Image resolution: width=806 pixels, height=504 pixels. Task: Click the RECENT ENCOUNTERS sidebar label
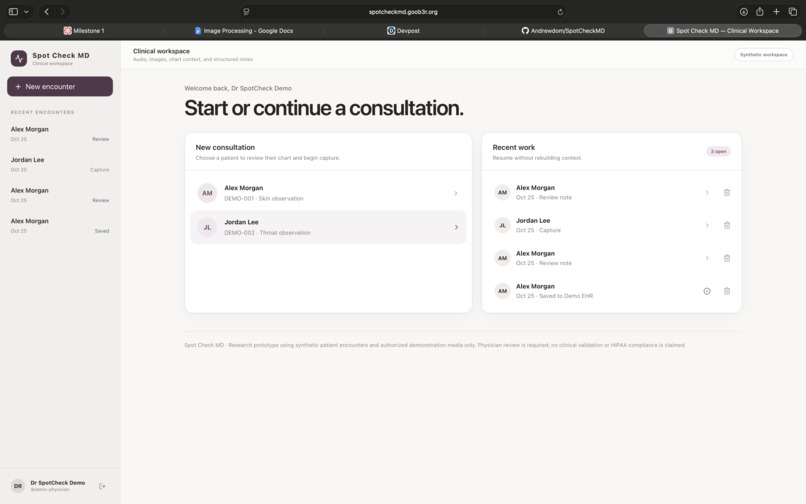tap(43, 112)
